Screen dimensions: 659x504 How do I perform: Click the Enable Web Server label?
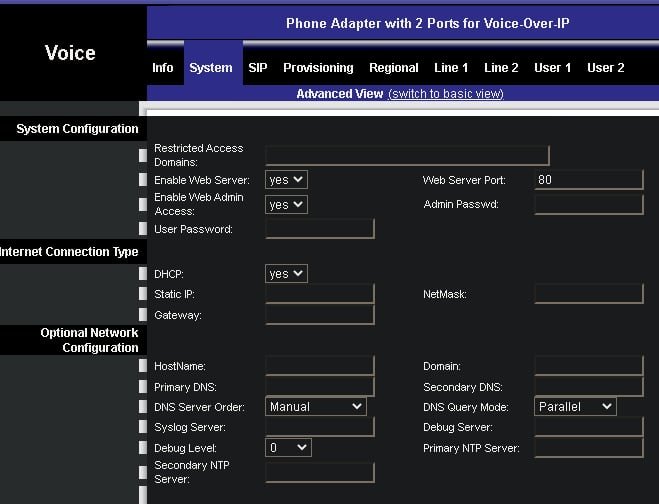pos(202,180)
